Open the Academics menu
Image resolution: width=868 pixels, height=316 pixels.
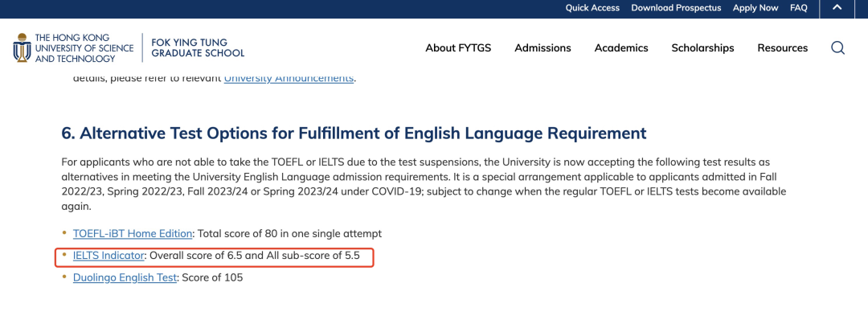click(x=621, y=48)
